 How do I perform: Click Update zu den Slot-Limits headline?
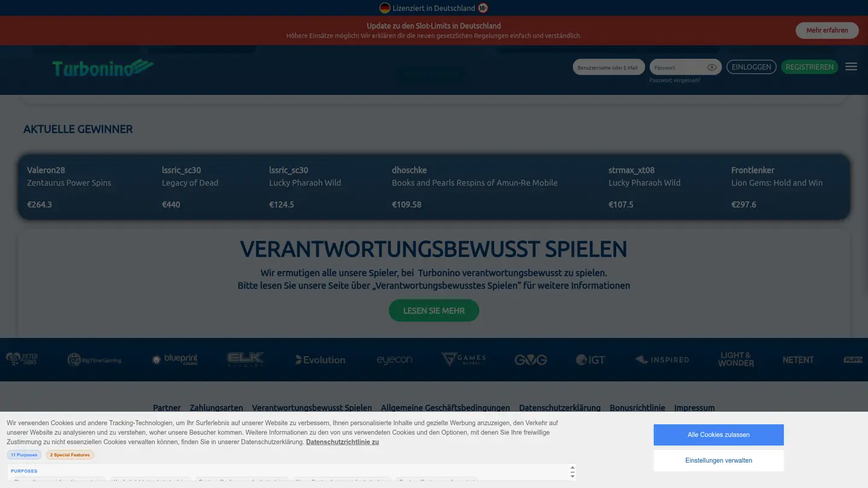coord(434,26)
